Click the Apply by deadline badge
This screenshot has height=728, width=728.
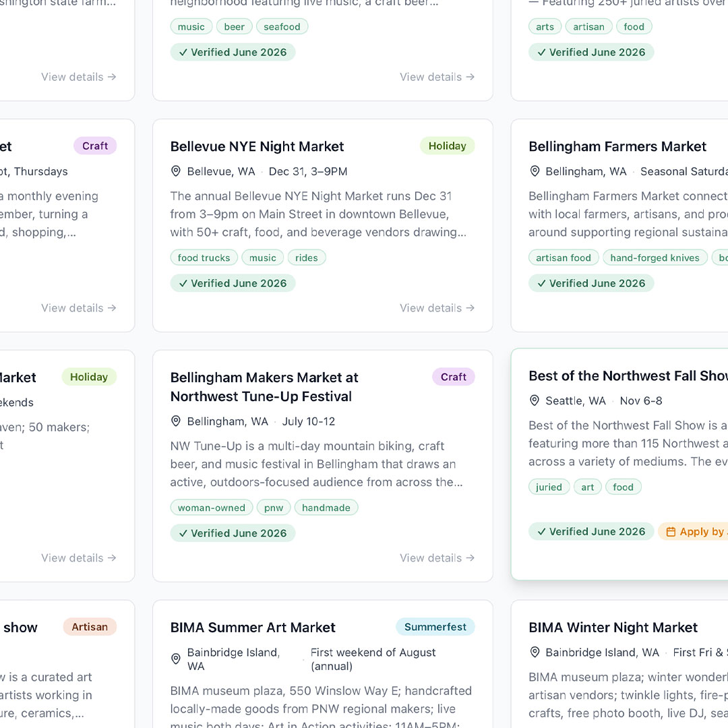coord(693,531)
